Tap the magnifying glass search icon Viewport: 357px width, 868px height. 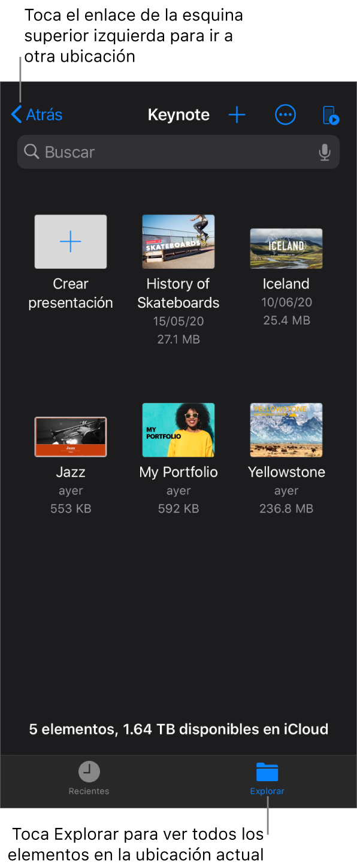tap(32, 152)
